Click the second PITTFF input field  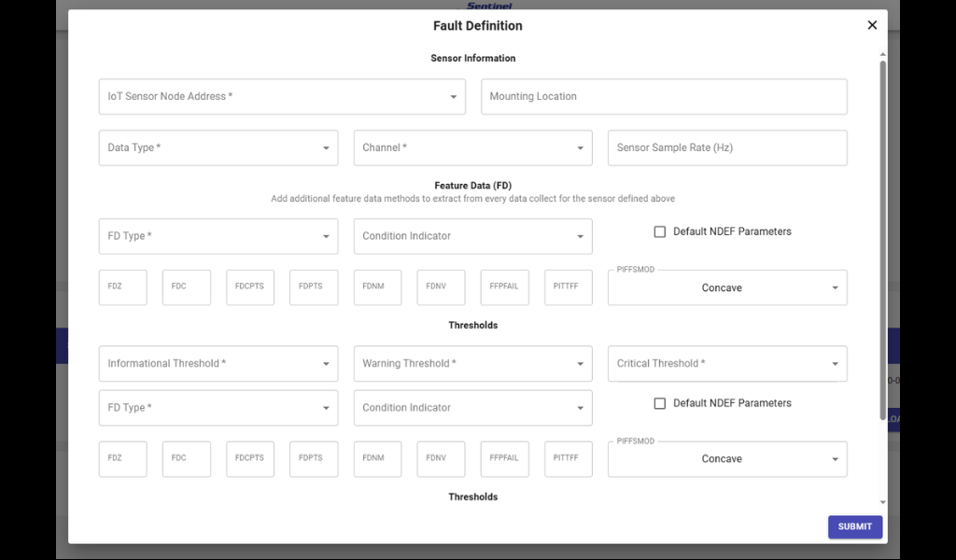tap(568, 459)
